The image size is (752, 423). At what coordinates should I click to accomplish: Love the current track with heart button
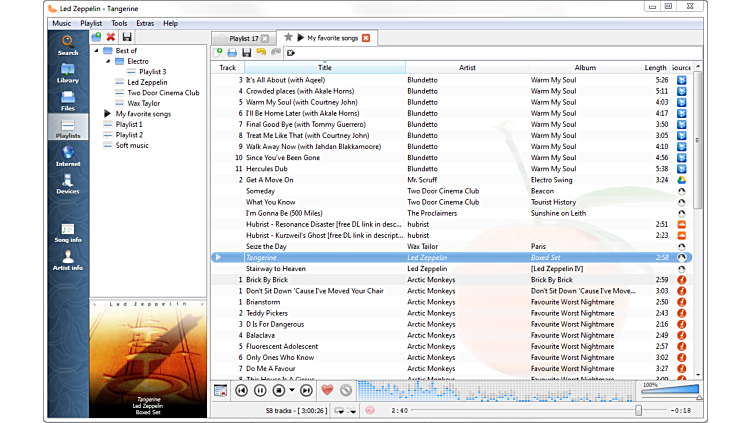(327, 390)
